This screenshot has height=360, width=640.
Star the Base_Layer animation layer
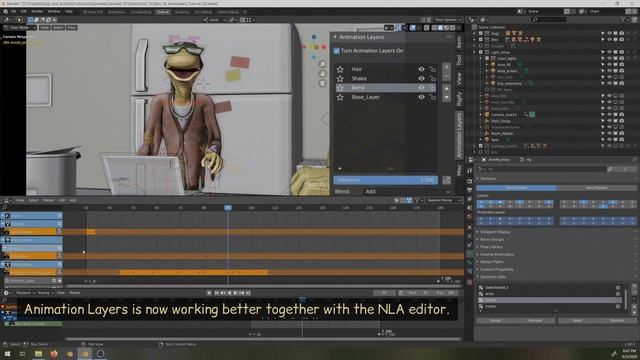(340, 97)
